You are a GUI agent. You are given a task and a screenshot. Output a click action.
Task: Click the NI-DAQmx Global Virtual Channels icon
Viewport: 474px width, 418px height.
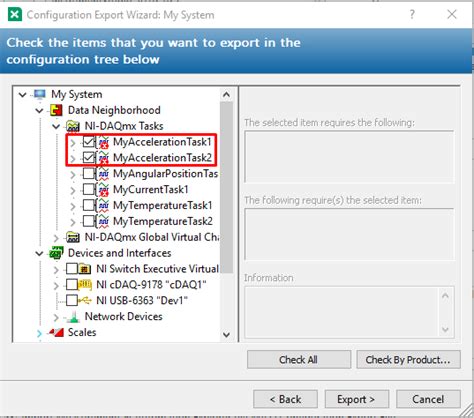point(73,237)
